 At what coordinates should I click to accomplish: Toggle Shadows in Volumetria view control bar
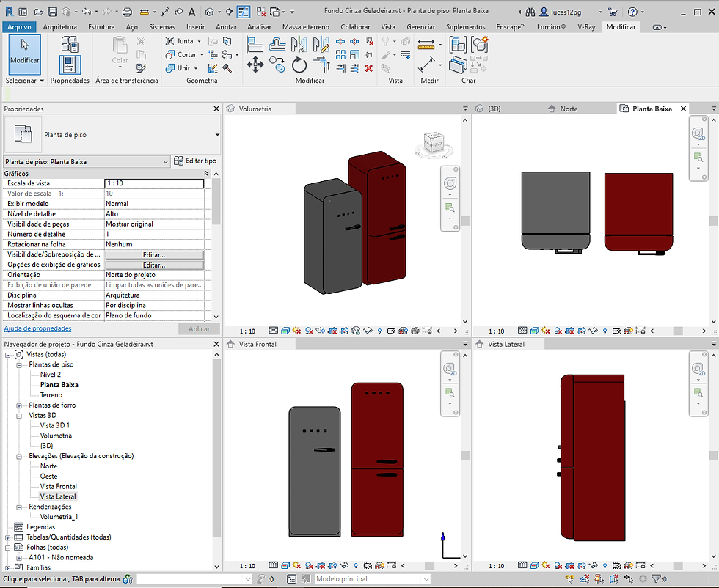pyautogui.click(x=309, y=331)
